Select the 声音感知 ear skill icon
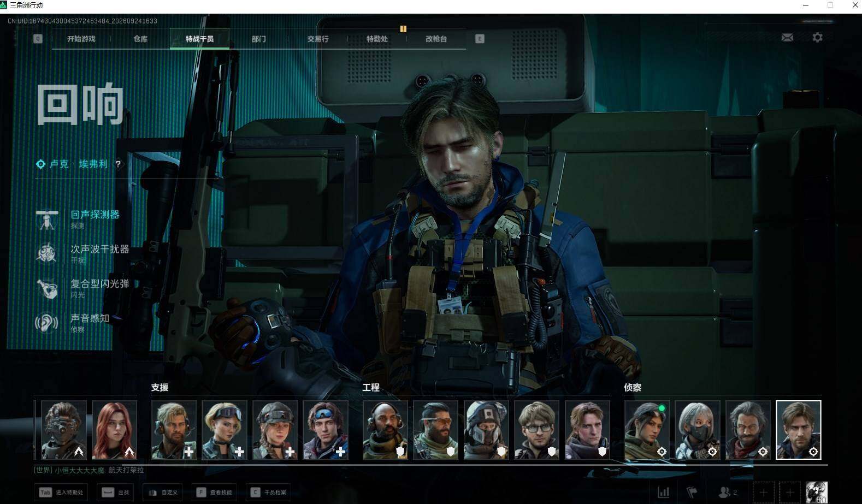 [x=47, y=323]
